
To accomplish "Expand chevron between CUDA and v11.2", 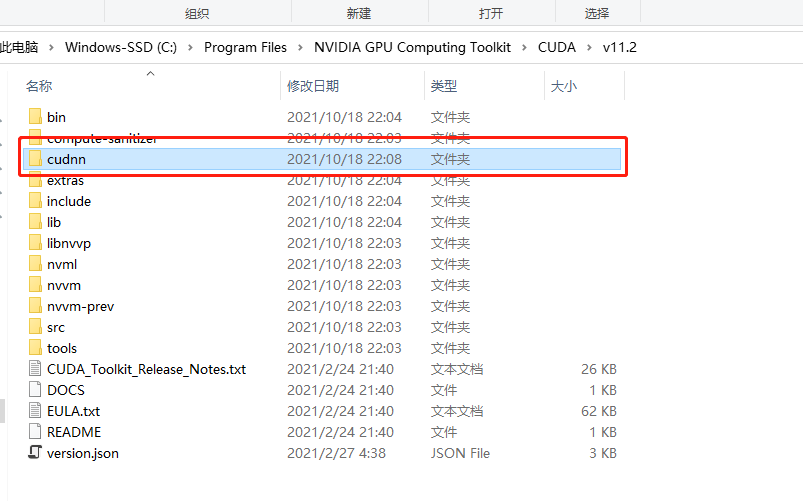I will (589, 48).
